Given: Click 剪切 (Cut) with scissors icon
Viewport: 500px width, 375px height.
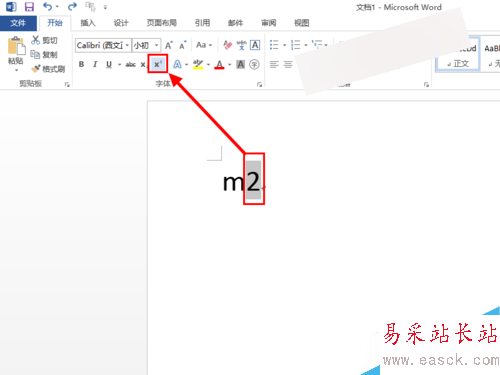Looking at the screenshot, I should 44,40.
